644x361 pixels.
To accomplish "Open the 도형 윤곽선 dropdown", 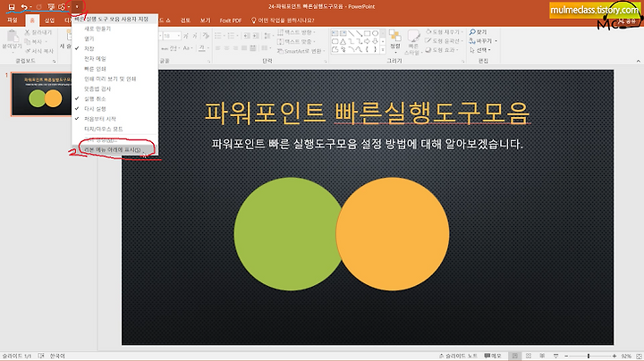I will point(444,40).
